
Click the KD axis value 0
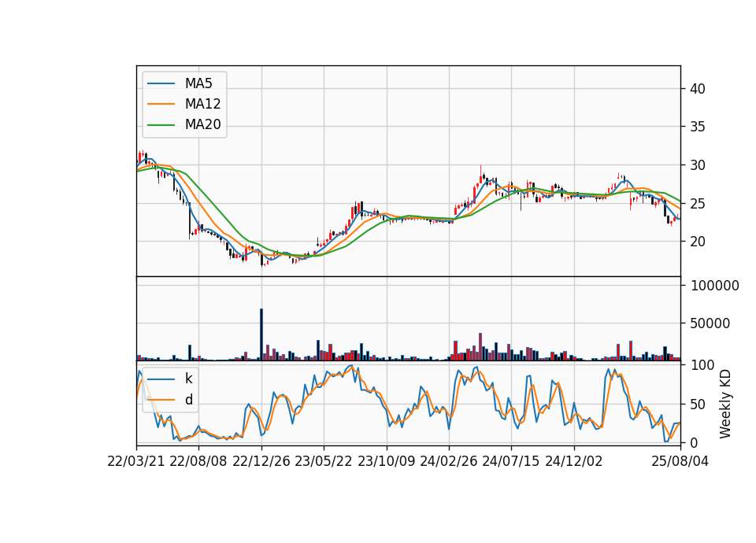[695, 443]
